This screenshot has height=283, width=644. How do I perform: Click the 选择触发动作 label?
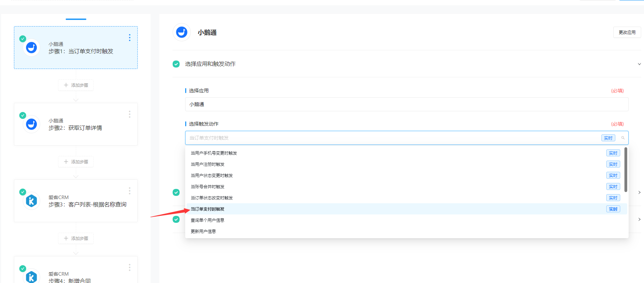point(204,124)
